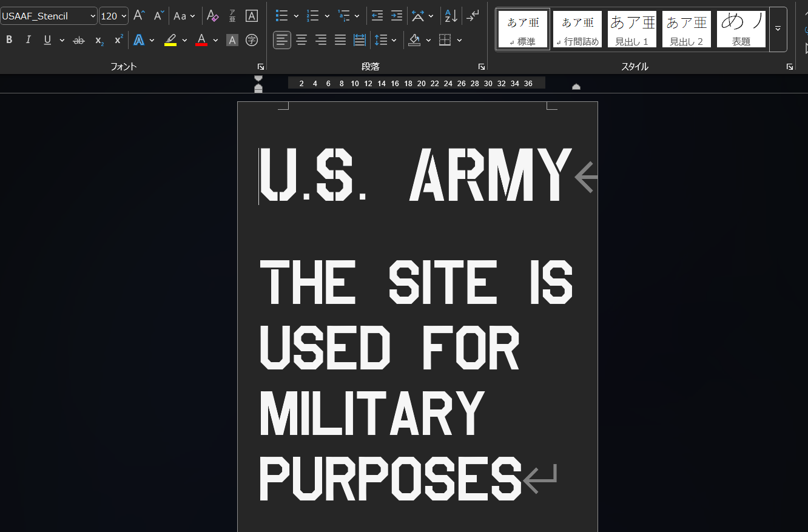The width and height of the screenshot is (808, 532).
Task: Open phonetic guide (ruby) tool
Action: [232, 16]
